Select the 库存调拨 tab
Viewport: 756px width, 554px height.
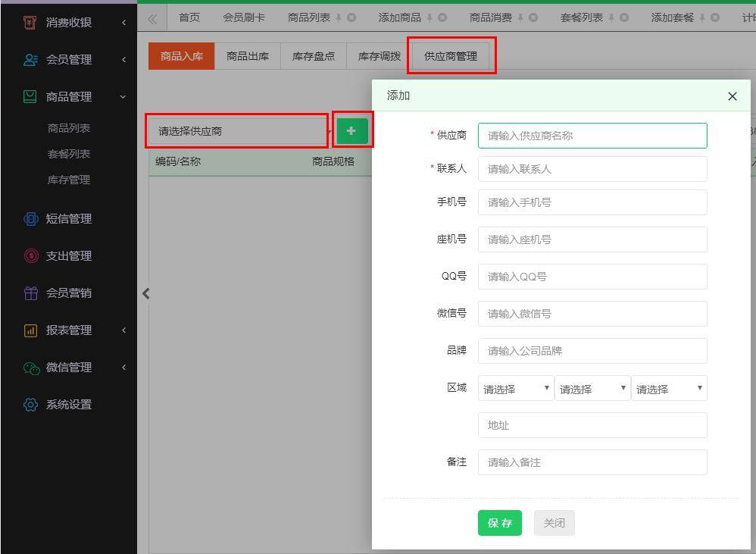(x=380, y=56)
